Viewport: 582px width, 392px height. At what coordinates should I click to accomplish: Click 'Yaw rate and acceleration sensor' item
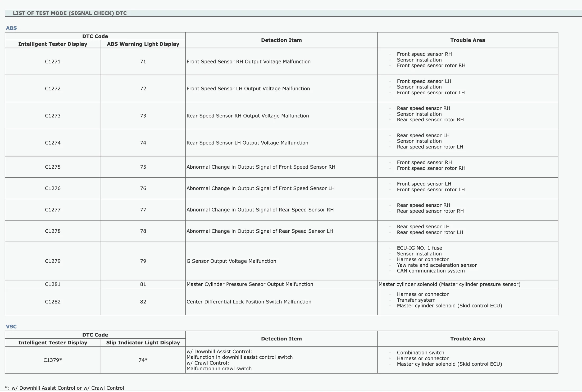tap(437, 265)
